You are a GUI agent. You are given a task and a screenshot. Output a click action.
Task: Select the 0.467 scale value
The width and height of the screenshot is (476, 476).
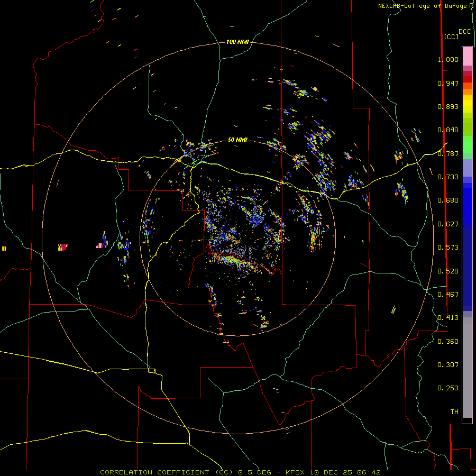coord(448,295)
